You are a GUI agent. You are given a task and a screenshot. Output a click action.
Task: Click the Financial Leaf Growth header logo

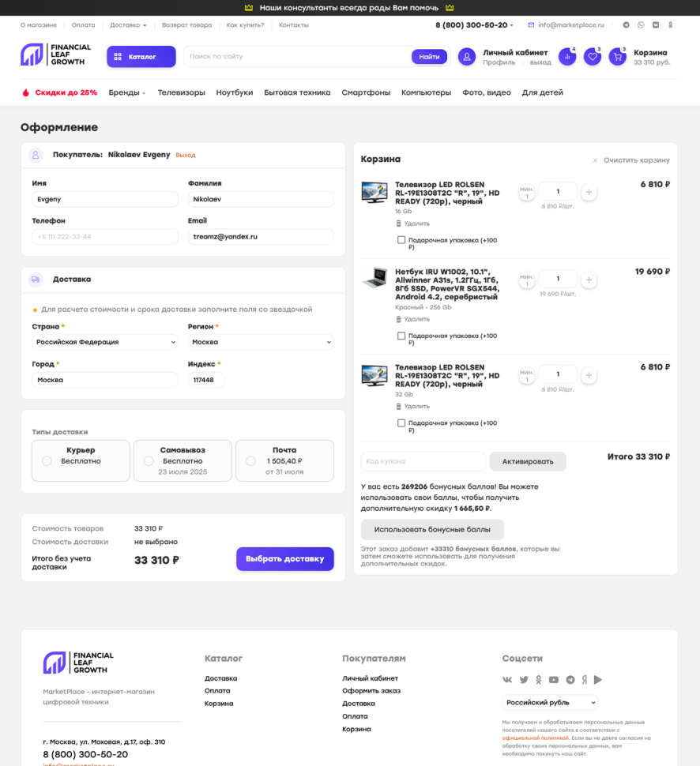point(56,54)
